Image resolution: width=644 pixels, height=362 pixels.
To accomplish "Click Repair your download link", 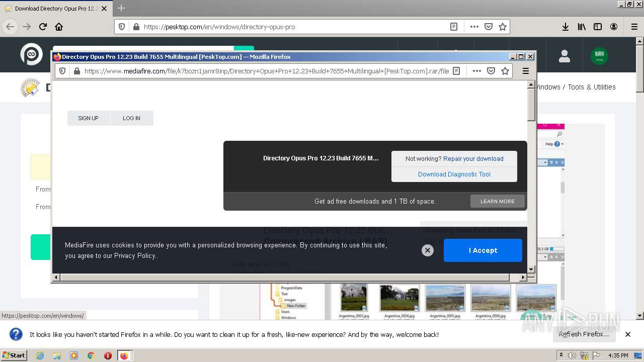I will pos(473,158).
